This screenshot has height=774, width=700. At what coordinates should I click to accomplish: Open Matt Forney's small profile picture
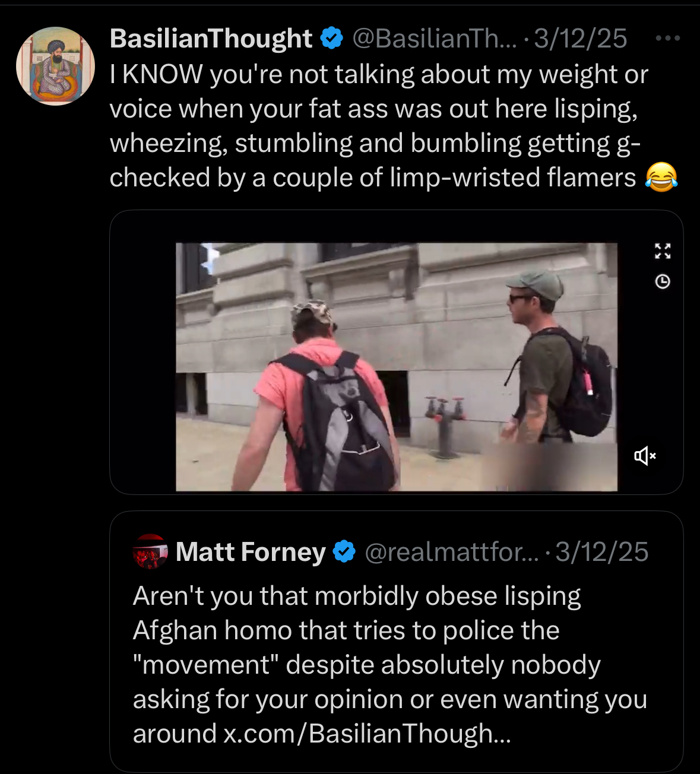[150, 551]
